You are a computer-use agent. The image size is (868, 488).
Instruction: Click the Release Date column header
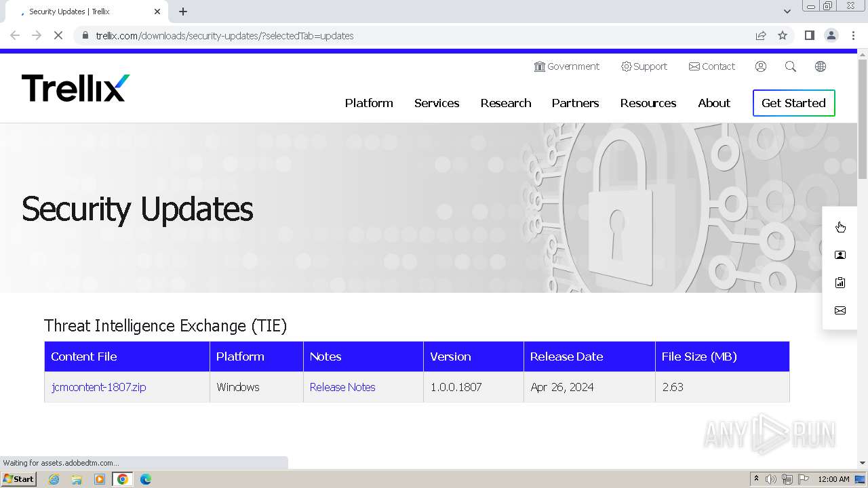pos(589,357)
